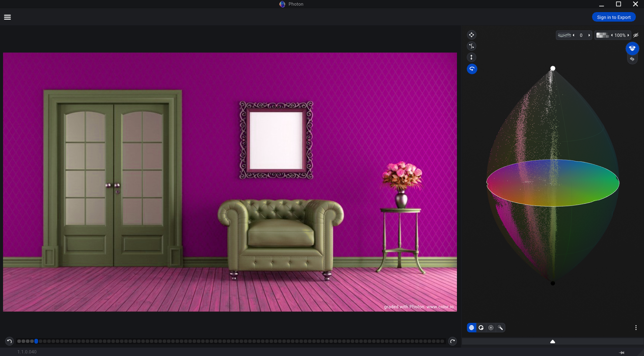Select the blue rotate tool
644x356 pixels.
471,69
